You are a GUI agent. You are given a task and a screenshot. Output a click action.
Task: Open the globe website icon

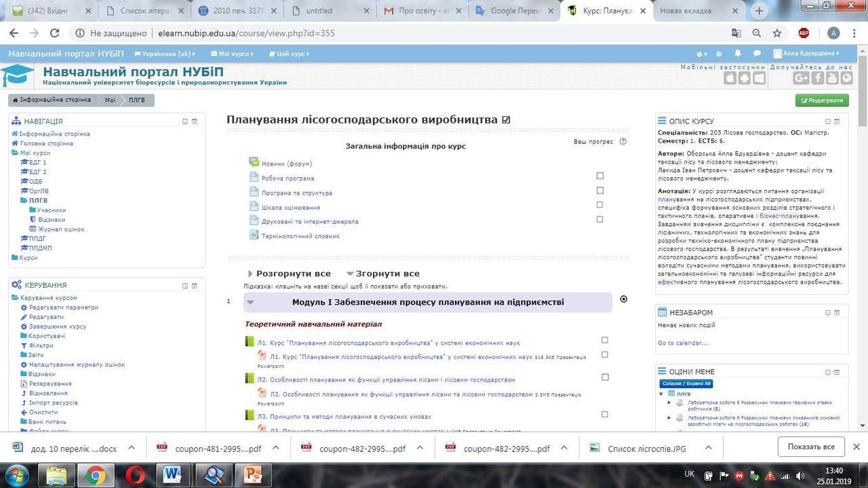[x=847, y=78]
